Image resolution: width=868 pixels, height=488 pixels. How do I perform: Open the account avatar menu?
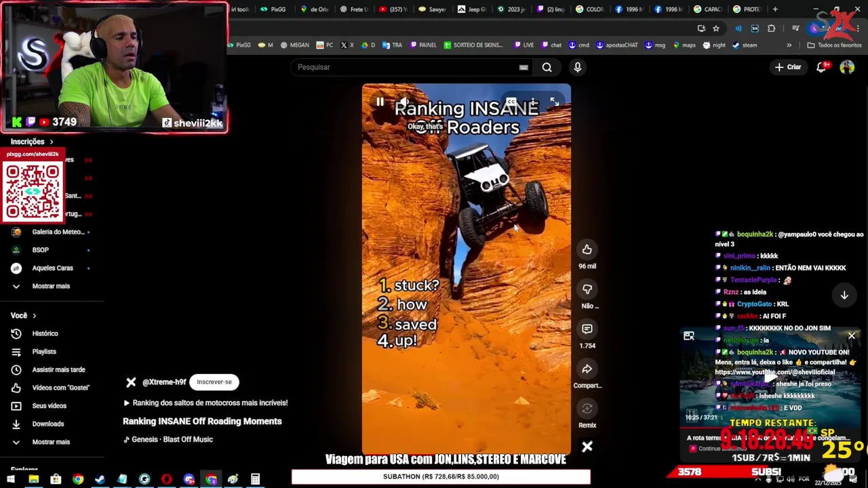click(847, 67)
